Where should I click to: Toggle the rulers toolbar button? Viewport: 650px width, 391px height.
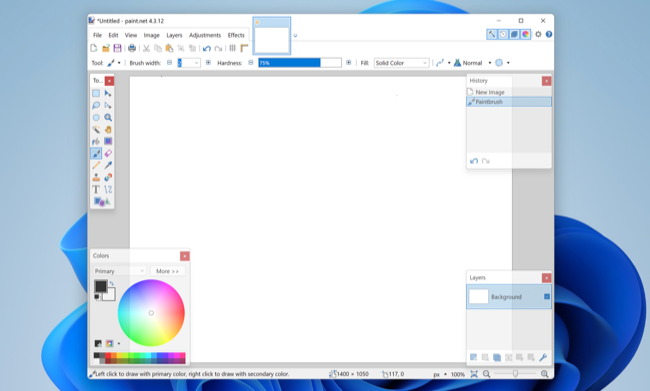pyautogui.click(x=244, y=48)
